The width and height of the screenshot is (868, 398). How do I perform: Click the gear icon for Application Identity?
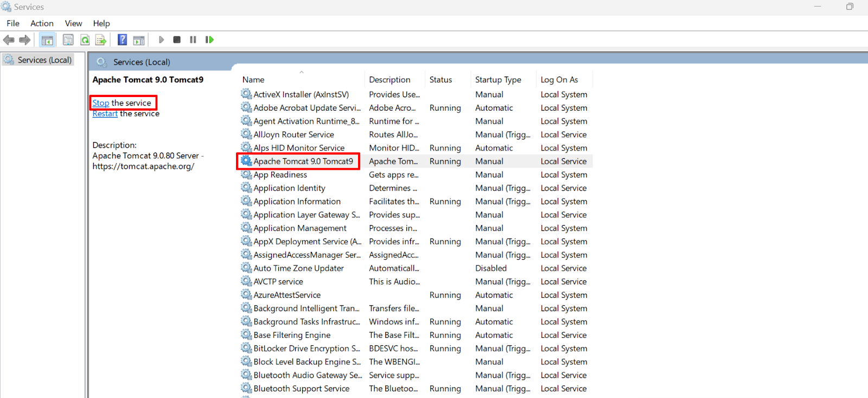pyautogui.click(x=246, y=188)
